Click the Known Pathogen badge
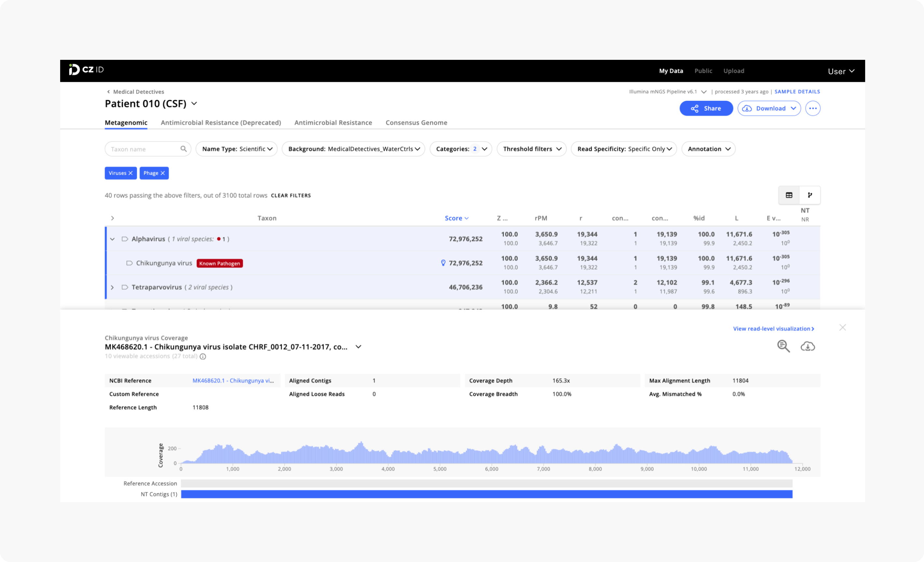924x562 pixels. pos(220,263)
